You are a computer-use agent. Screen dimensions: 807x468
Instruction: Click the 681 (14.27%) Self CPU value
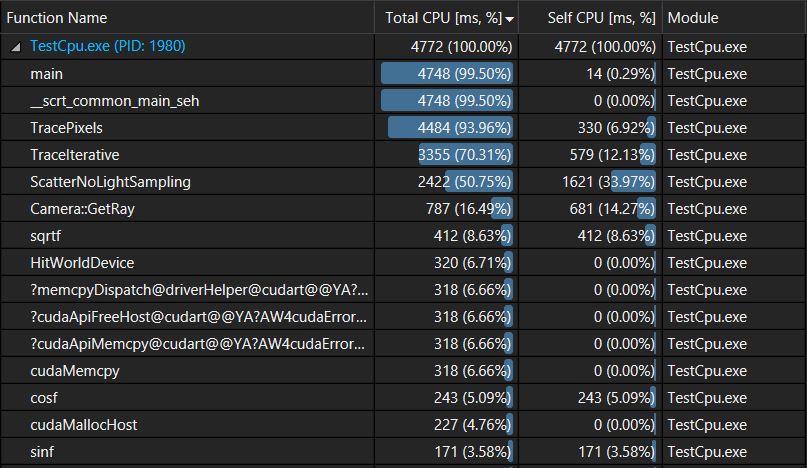pos(612,209)
